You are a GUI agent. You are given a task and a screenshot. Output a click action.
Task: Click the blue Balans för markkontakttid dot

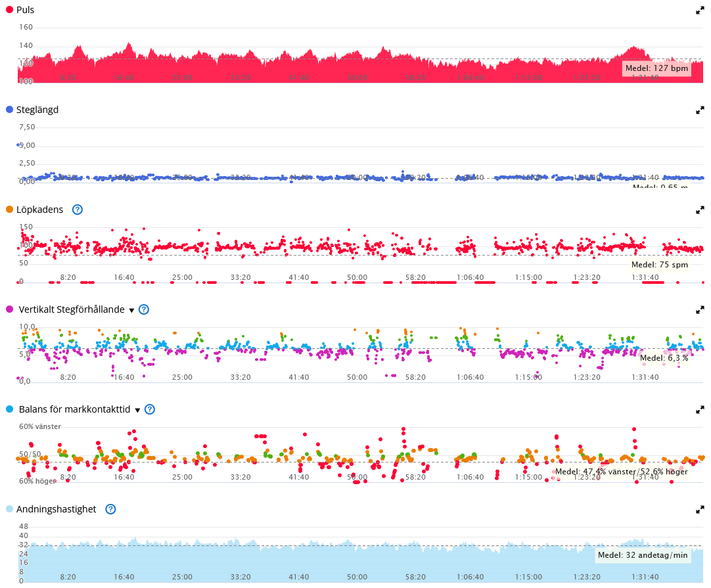pos(9,409)
